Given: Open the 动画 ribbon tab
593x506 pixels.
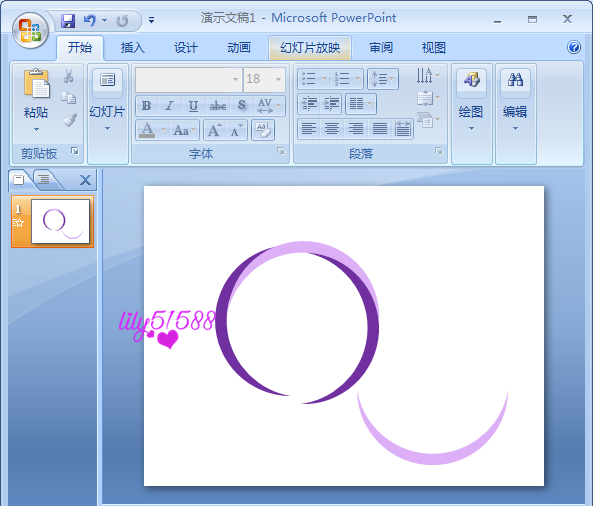Looking at the screenshot, I should pyautogui.click(x=239, y=48).
